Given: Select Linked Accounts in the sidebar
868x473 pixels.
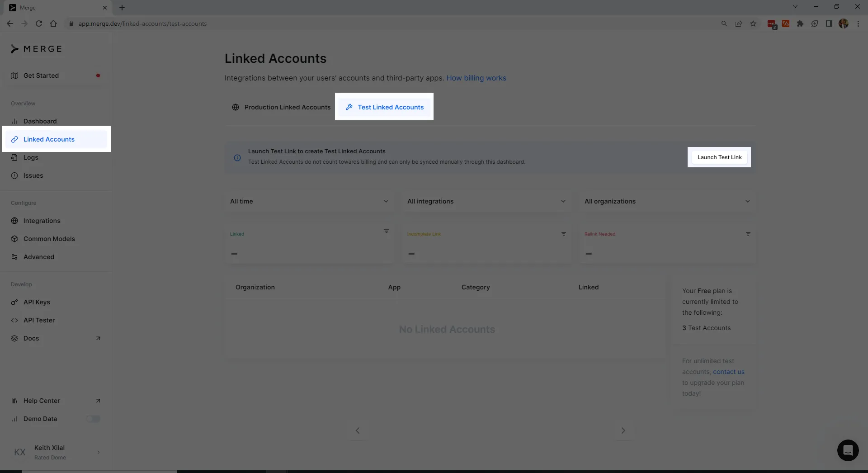Looking at the screenshot, I should (x=56, y=139).
